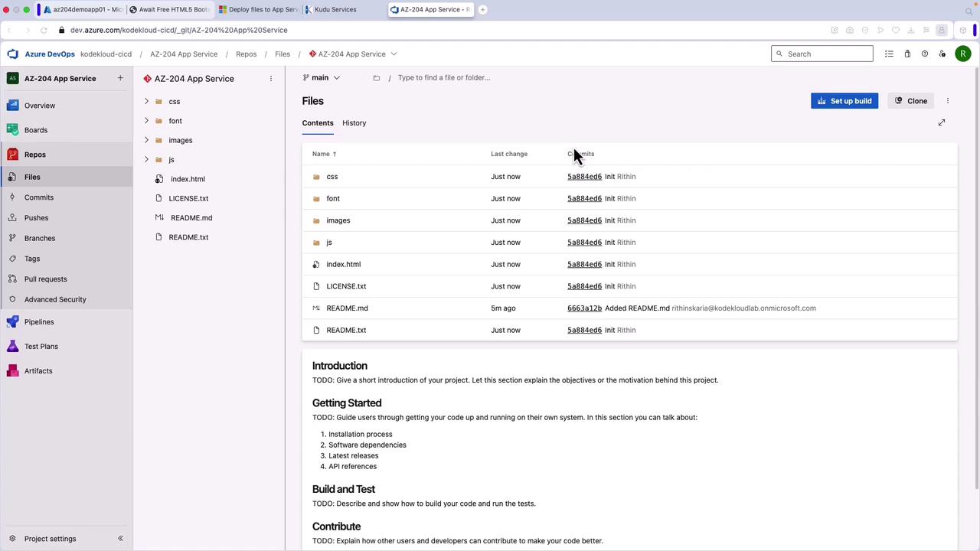The height and width of the screenshot is (551, 980).
Task: Click the Azure DevOps logo icon
Action: 12,54
